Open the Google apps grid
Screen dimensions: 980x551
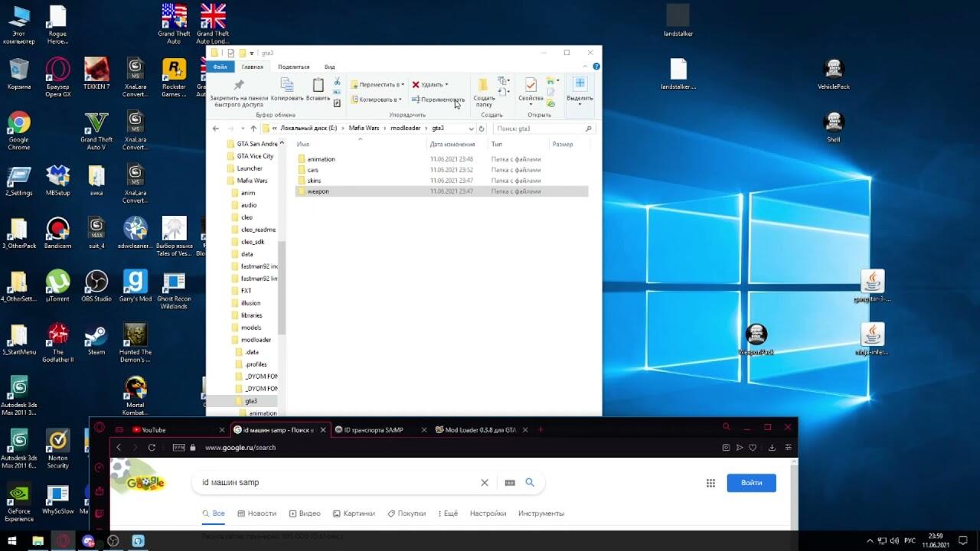(x=710, y=483)
